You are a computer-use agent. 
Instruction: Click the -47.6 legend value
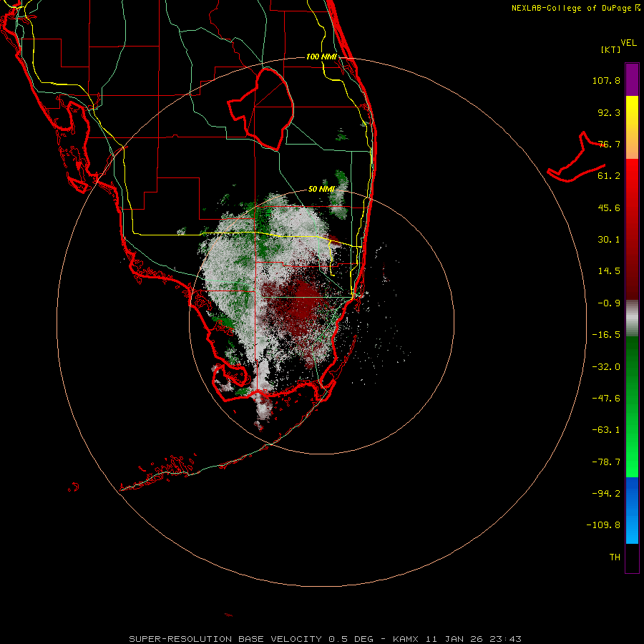coord(606,399)
